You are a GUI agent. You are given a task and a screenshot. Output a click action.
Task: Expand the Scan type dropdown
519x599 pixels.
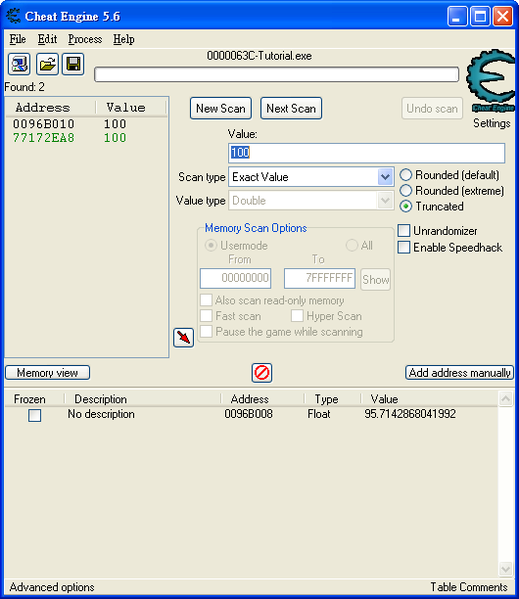[x=385, y=177]
